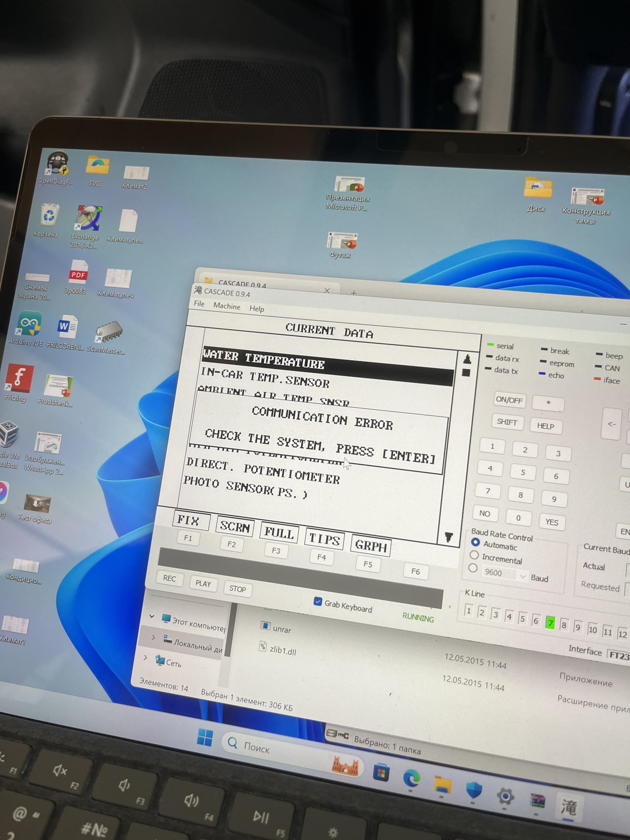Screen dimensions: 630x840
Task: Start recording with REC button
Action: [170, 578]
